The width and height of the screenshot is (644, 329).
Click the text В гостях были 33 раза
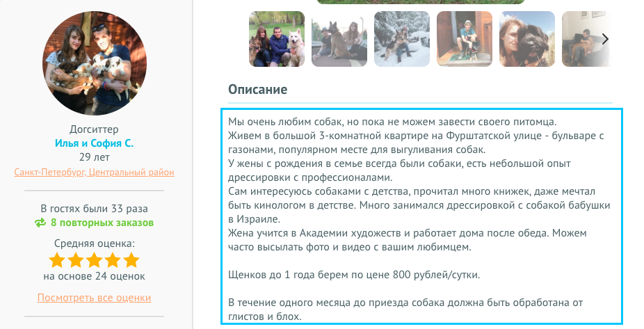click(x=94, y=209)
